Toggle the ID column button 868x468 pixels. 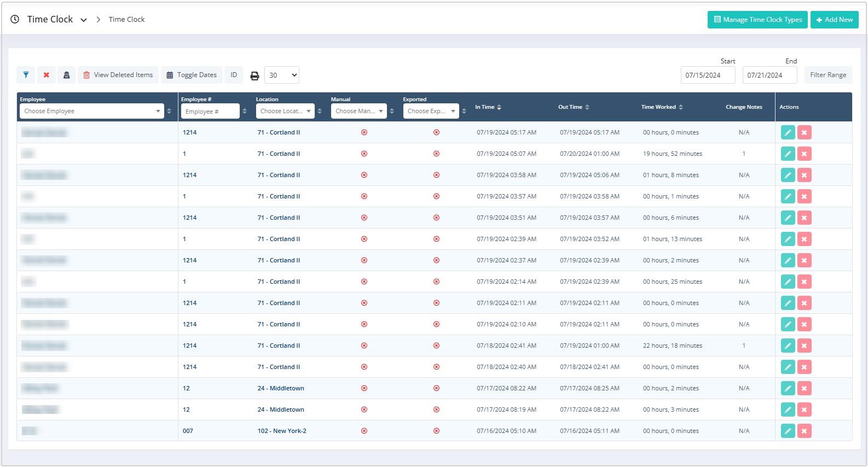coord(234,75)
